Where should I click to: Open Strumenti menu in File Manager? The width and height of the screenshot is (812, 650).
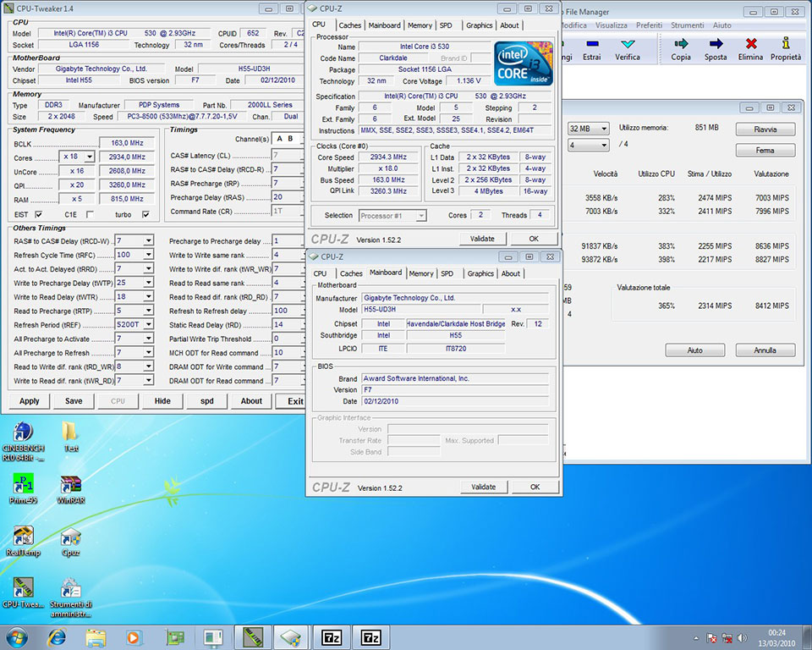pos(687,25)
